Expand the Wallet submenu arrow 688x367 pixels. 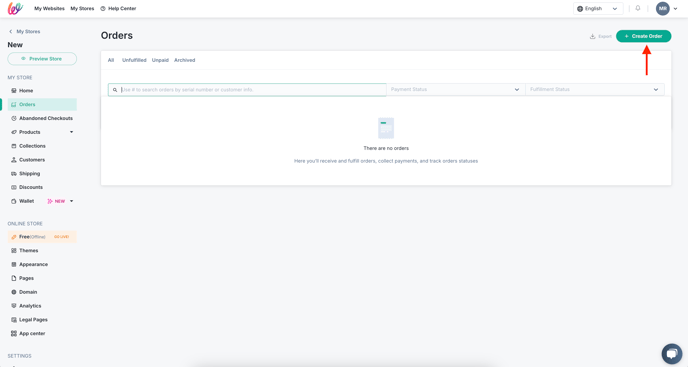72,201
